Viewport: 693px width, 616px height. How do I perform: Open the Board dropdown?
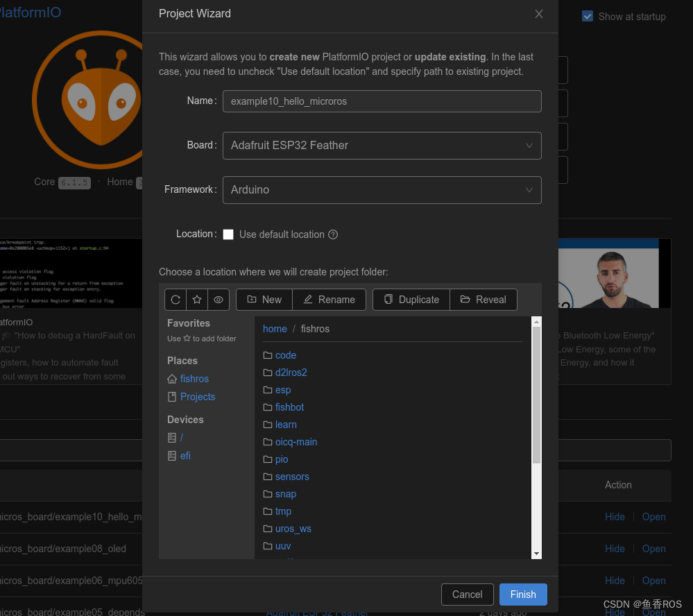382,146
